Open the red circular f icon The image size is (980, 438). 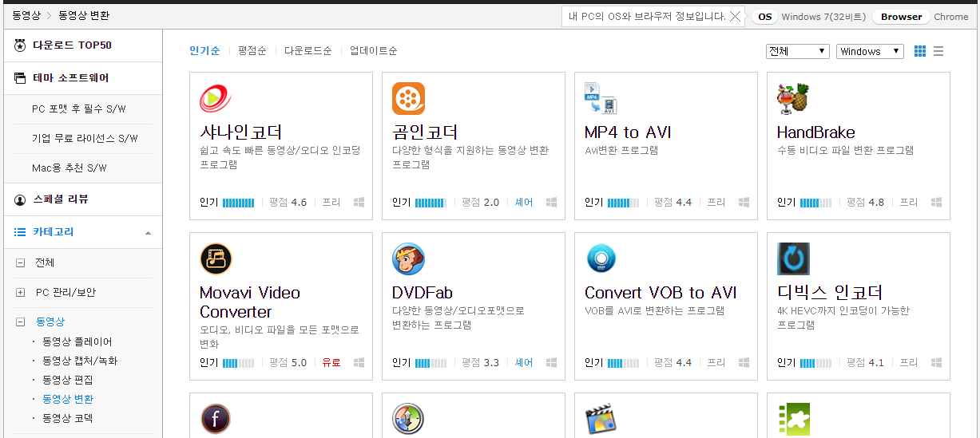(x=216, y=419)
